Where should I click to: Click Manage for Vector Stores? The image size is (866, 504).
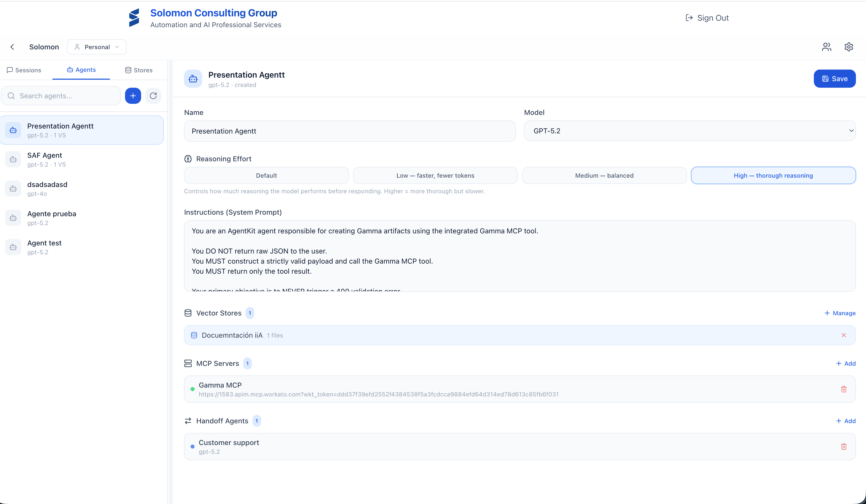click(x=840, y=313)
